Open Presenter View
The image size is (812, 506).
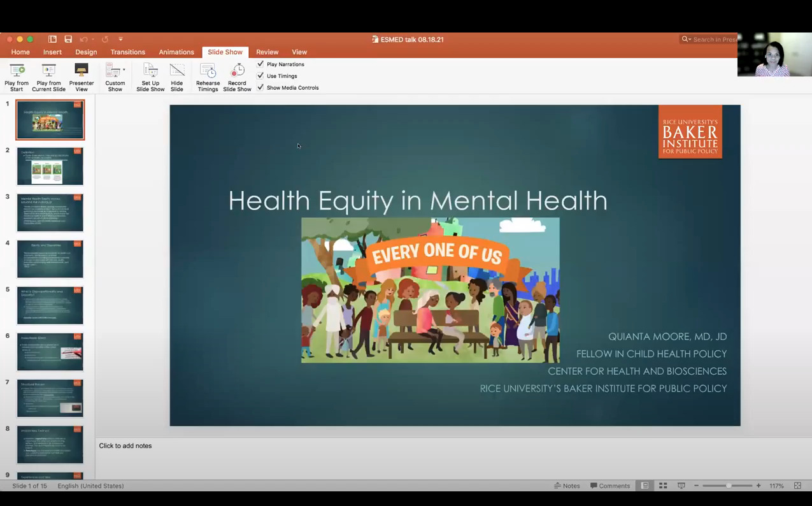tap(81, 77)
